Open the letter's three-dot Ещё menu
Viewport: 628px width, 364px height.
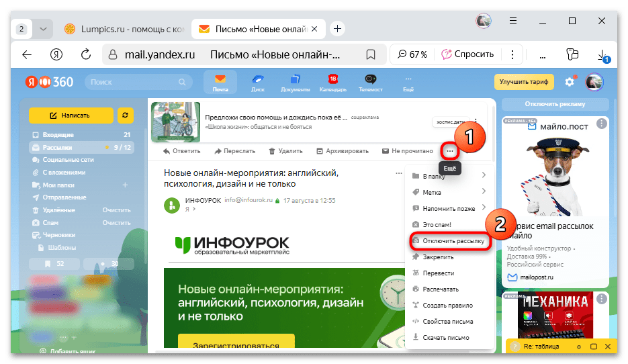click(x=450, y=151)
